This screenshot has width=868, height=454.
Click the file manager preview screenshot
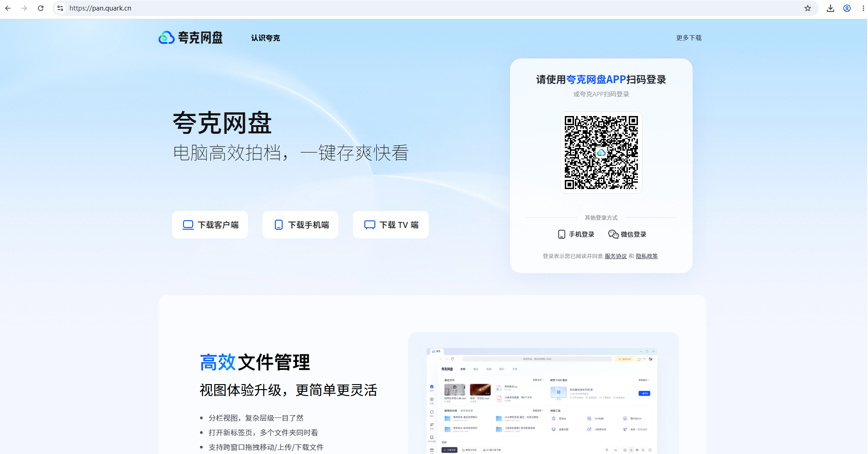[542, 401]
